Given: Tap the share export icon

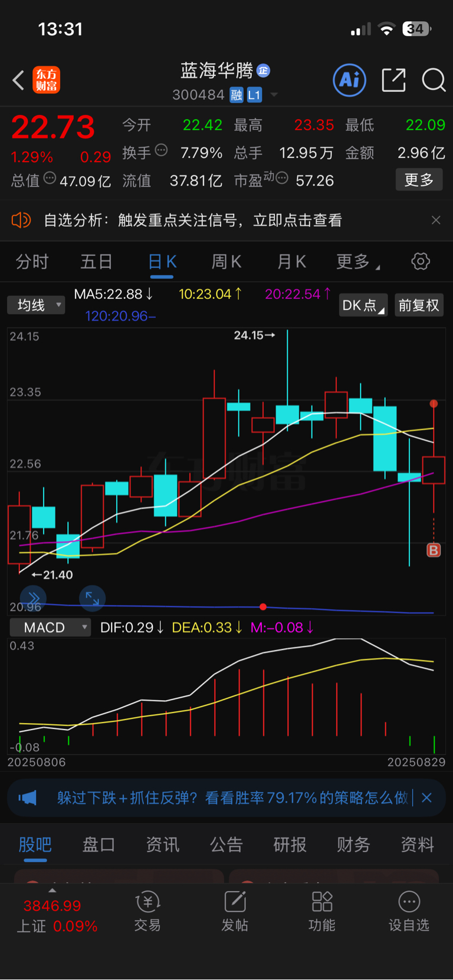Looking at the screenshot, I should (x=393, y=80).
